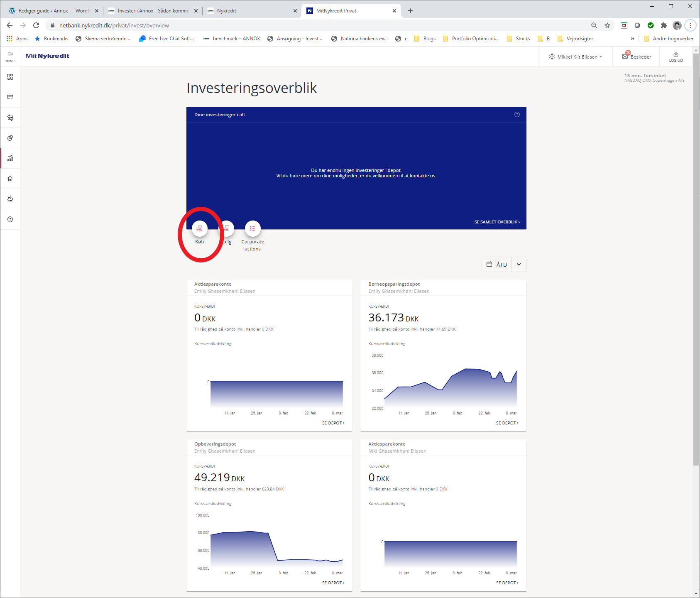This screenshot has height=598, width=700.
Task: Open the dashboard grid icon in sidebar
Action: tap(10, 77)
